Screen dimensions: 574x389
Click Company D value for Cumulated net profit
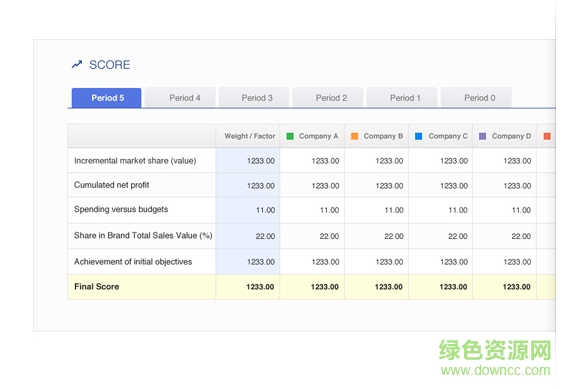[x=517, y=186]
